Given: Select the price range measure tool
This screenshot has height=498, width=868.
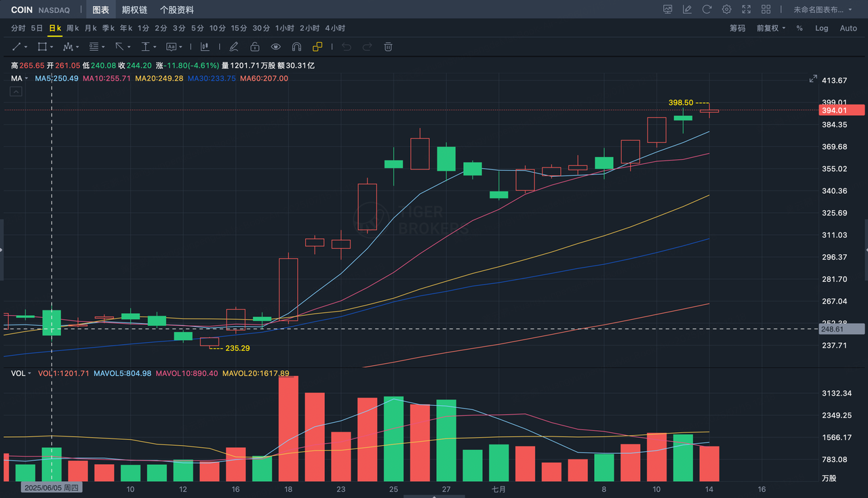Looking at the screenshot, I should point(145,47).
